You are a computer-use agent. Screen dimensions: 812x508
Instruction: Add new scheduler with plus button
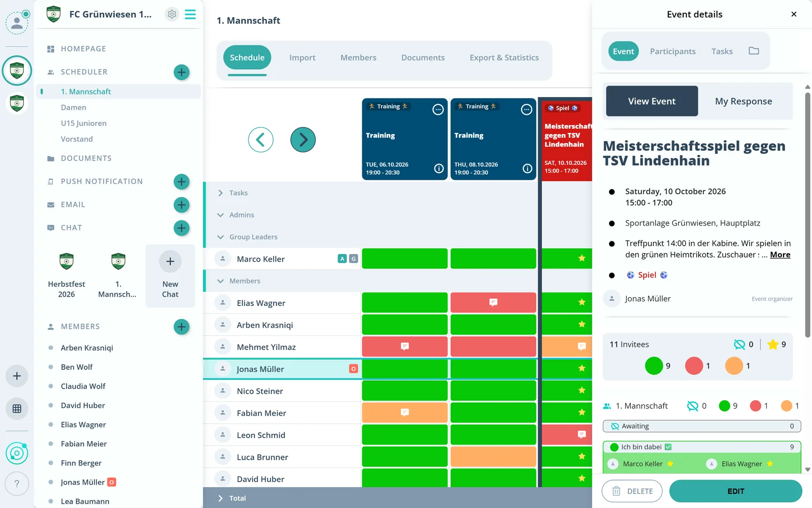point(181,72)
